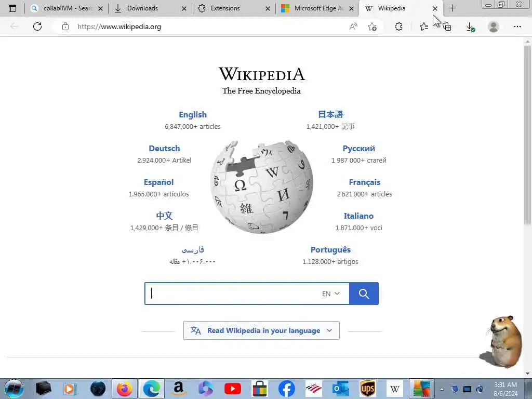Open the Persian فارسی Wikipedia link
Image resolution: width=532 pixels, height=399 pixels.
193,250
